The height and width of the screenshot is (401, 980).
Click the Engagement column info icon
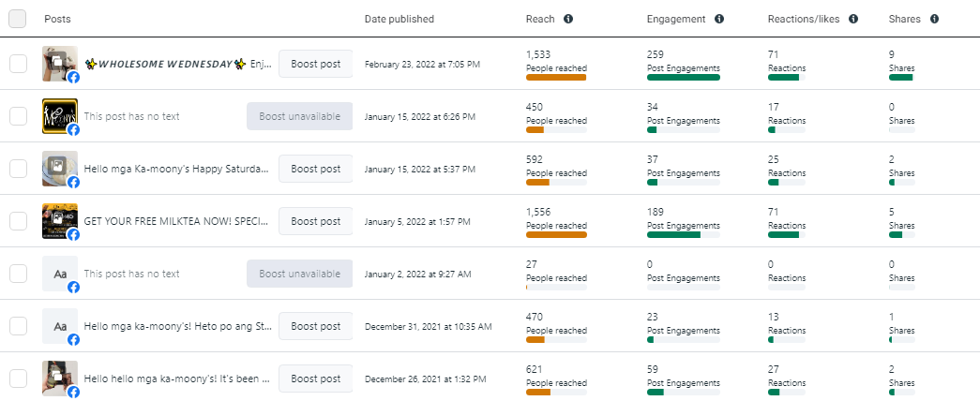tap(718, 19)
